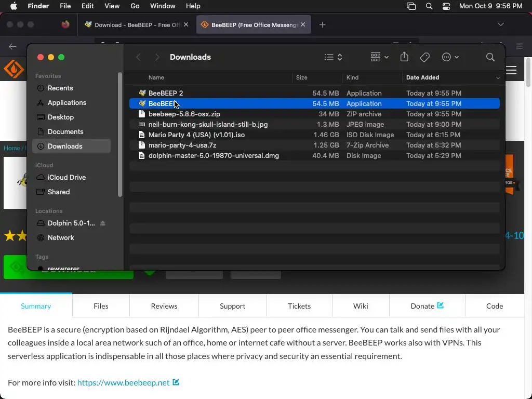The image size is (532, 399).
Task: Toggle Date Added sort direction chevron
Action: coord(498,78)
